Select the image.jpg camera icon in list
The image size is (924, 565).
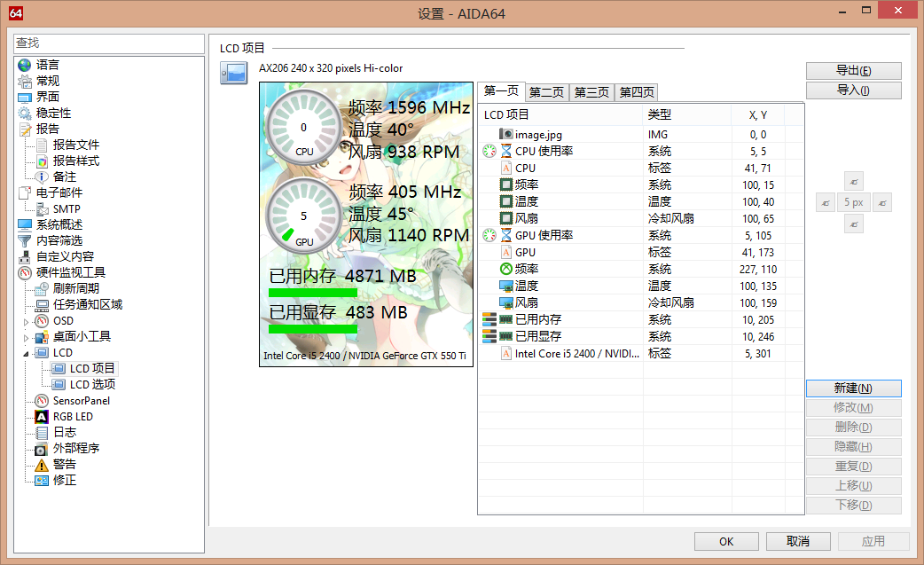point(505,134)
